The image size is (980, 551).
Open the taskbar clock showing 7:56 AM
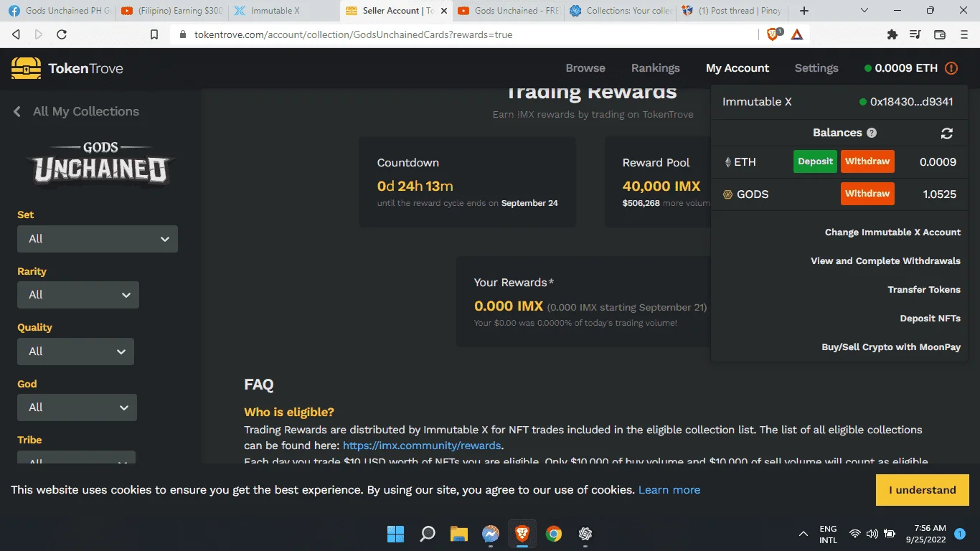click(x=925, y=534)
